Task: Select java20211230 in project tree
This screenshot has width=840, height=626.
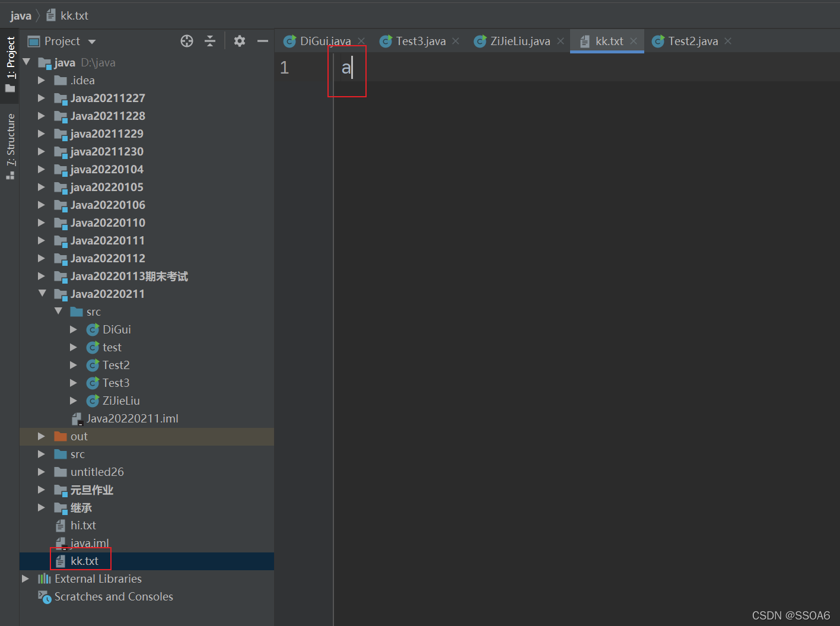Action: point(107,151)
